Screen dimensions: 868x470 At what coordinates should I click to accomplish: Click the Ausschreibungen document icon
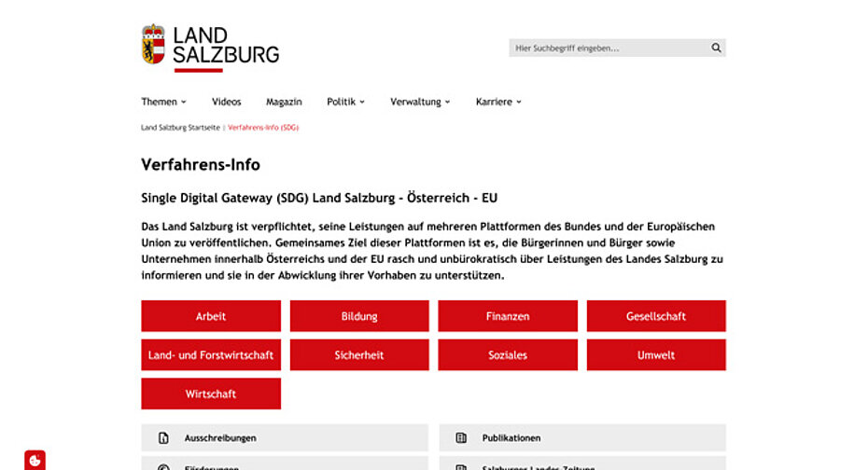coord(163,437)
